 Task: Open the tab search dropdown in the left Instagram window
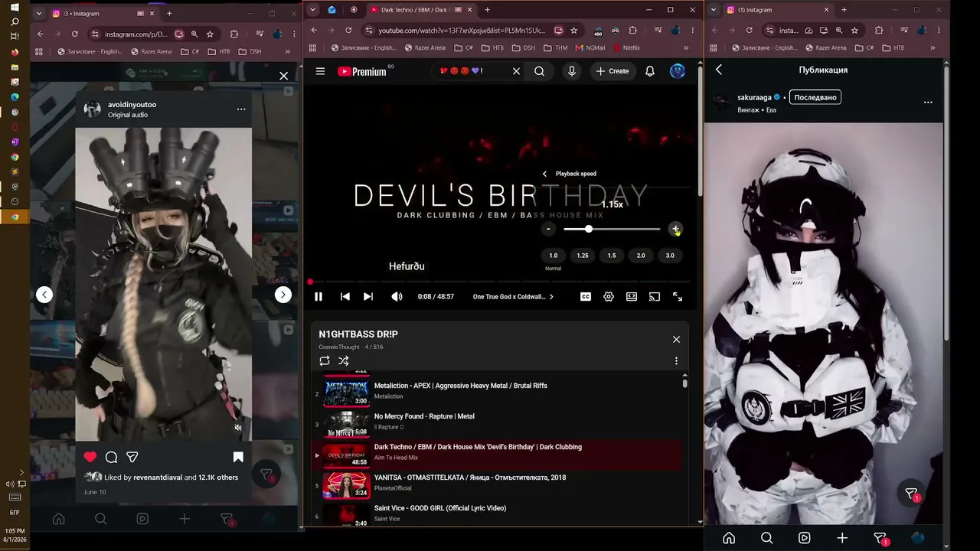(40, 13)
